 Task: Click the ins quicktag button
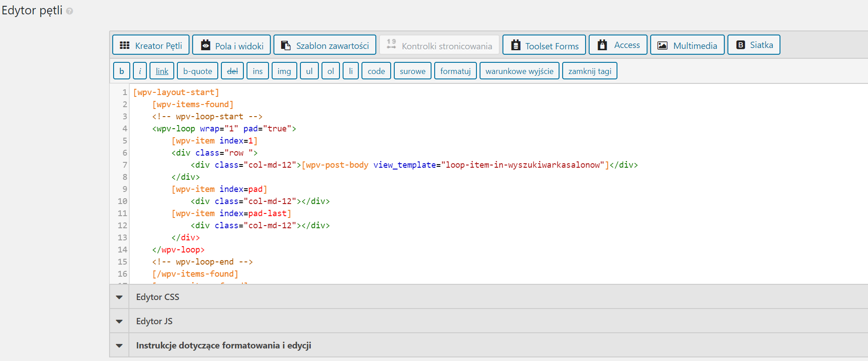coord(258,71)
